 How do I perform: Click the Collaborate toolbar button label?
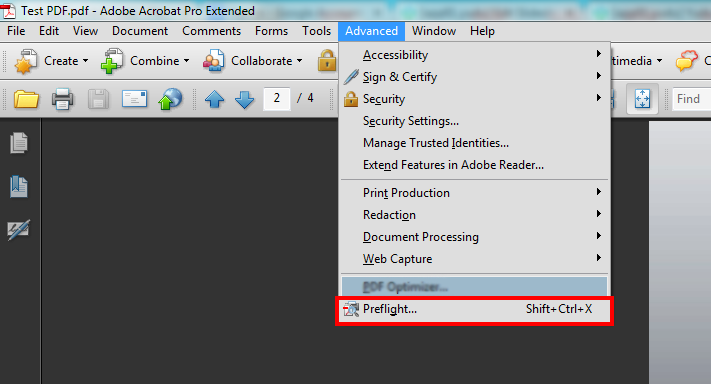262,61
